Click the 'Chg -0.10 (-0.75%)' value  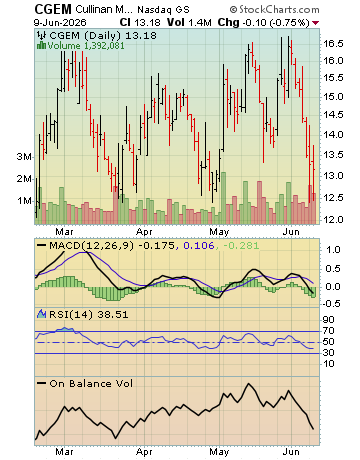coord(263,23)
